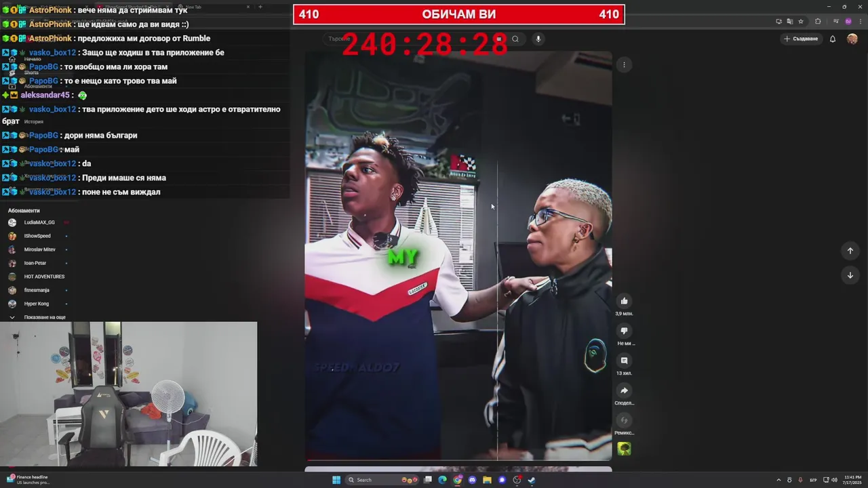This screenshot has height=488, width=868.
Task: Click the YouTube search magnifier button
Action: click(515, 39)
